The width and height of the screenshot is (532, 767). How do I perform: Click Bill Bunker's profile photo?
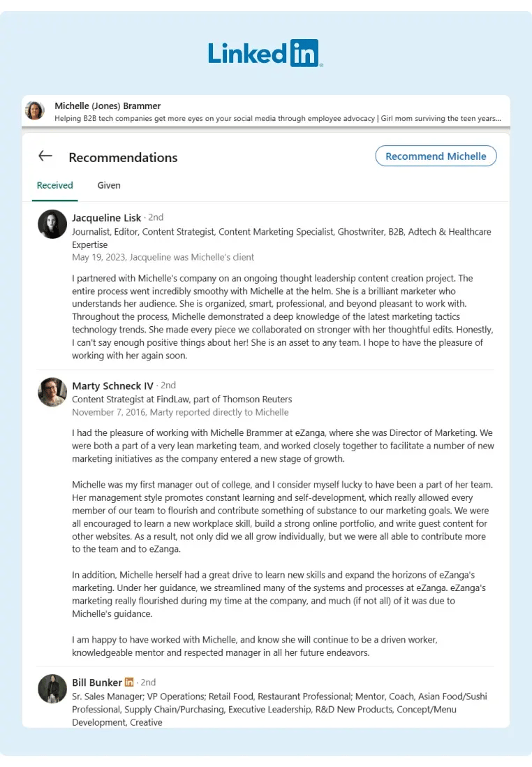[x=52, y=689]
